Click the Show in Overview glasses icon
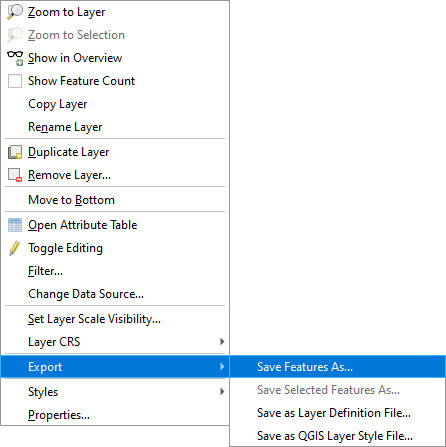The image size is (446, 447). 15,58
